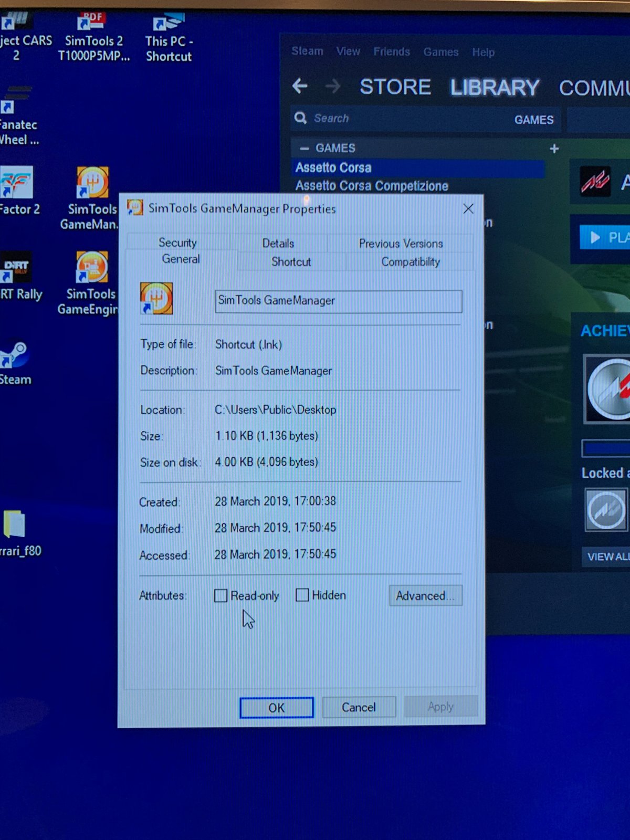Open the Games menu in Steam
Screen dimensions: 630x840
pyautogui.click(x=441, y=52)
